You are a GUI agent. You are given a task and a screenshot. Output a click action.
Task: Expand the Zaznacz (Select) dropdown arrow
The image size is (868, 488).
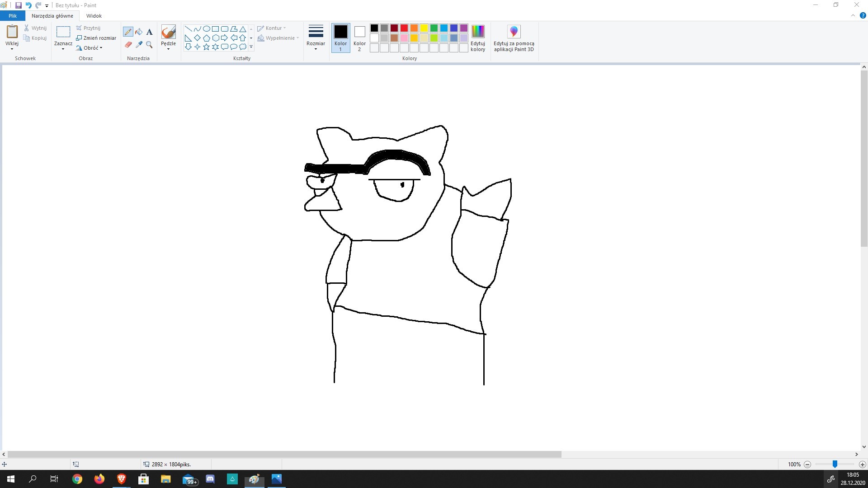point(63,49)
